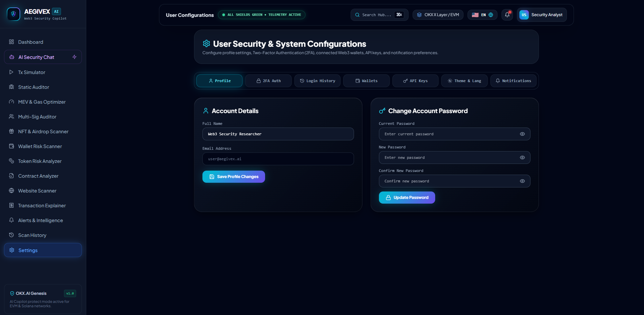Open the API Keys tab
Viewport: 644px width, 315px height.
tap(415, 81)
